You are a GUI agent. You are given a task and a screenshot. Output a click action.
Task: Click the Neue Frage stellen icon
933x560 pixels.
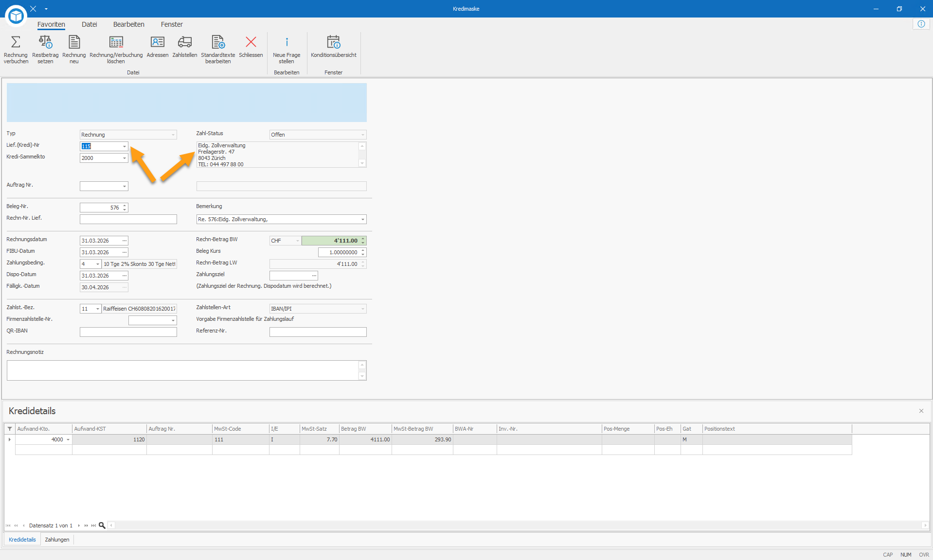[x=287, y=42]
